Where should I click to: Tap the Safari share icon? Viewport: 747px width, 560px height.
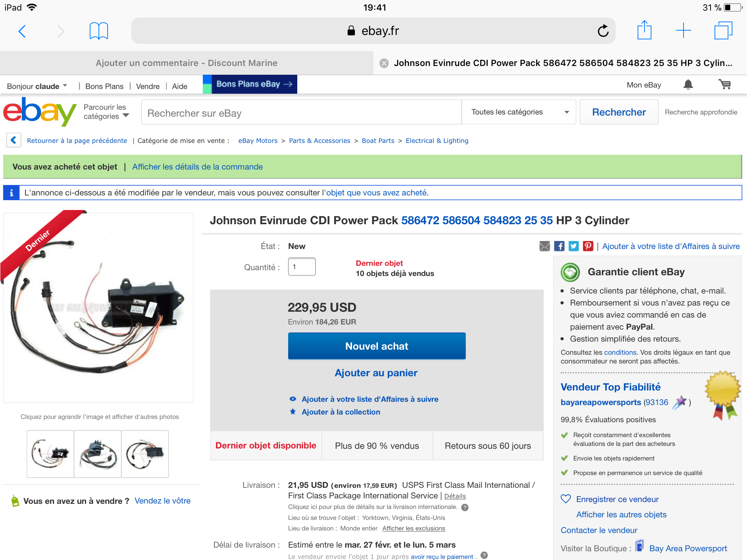click(x=644, y=30)
